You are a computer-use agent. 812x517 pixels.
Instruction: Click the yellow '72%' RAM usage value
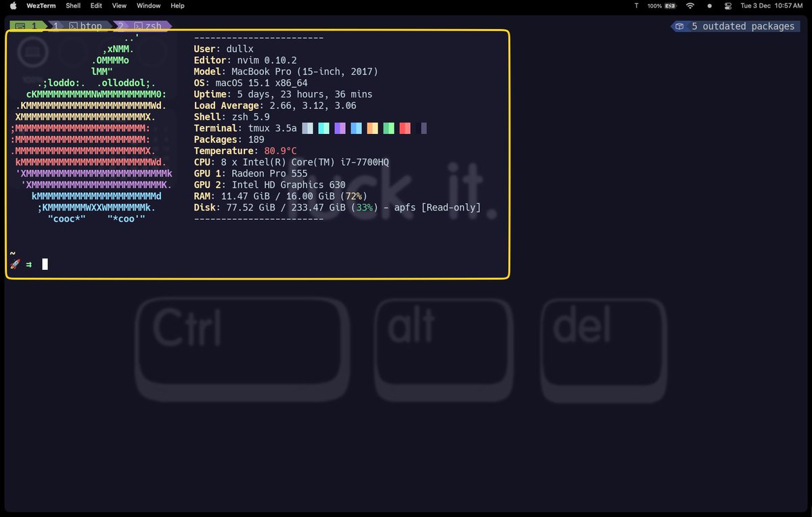click(x=353, y=196)
